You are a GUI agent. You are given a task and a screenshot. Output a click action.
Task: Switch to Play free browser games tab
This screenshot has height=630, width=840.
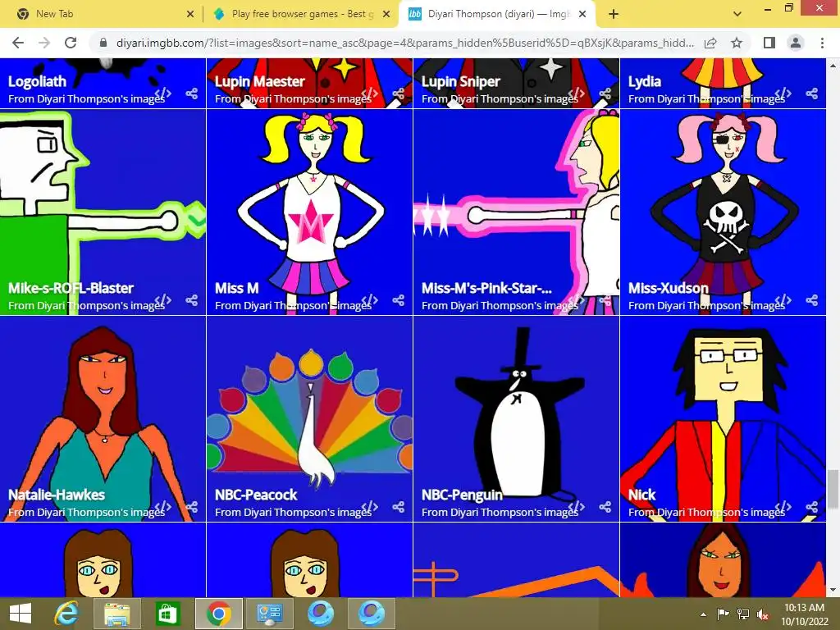(303, 14)
